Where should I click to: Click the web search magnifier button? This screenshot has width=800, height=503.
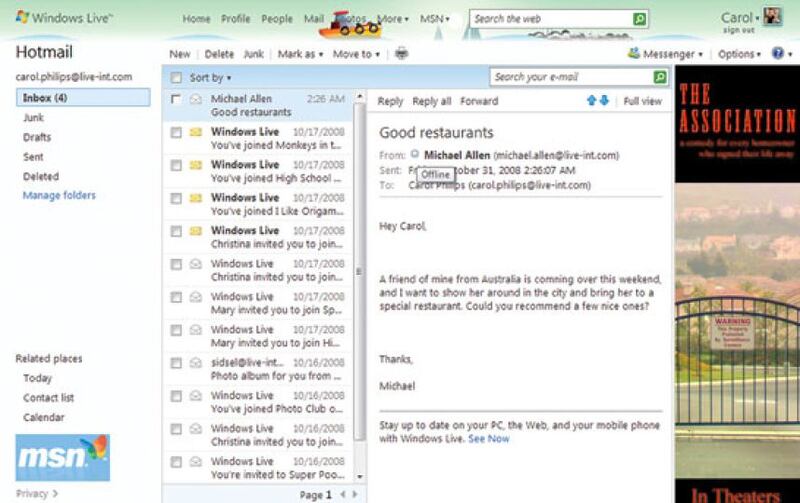click(x=639, y=19)
